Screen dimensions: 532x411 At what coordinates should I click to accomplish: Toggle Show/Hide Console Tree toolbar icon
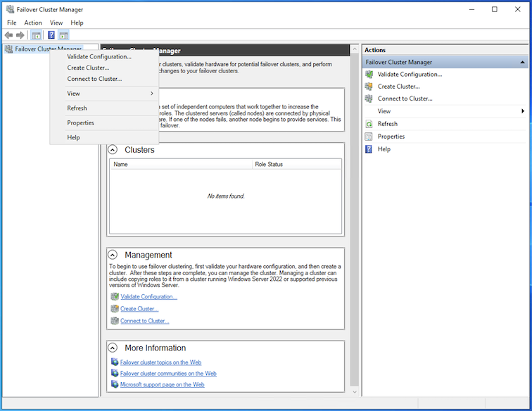tap(37, 35)
